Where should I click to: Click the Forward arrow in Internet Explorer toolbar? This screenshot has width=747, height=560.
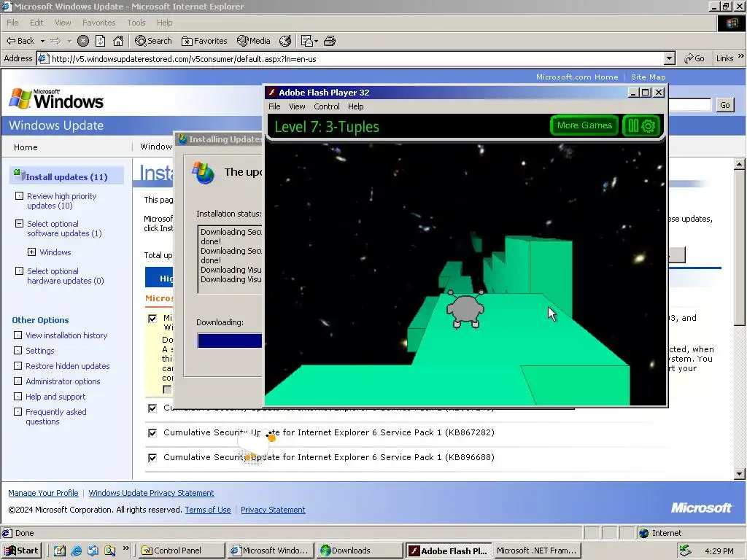pos(55,41)
